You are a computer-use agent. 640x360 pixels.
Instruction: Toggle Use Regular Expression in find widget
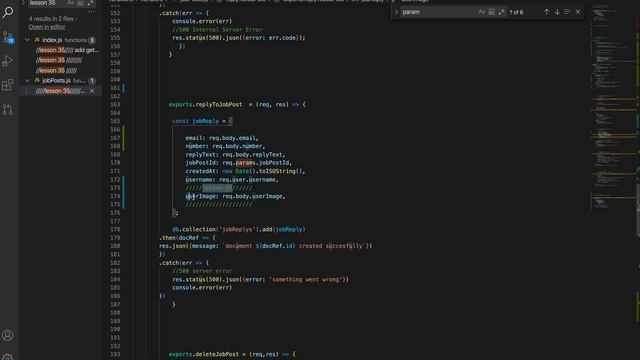(x=501, y=12)
